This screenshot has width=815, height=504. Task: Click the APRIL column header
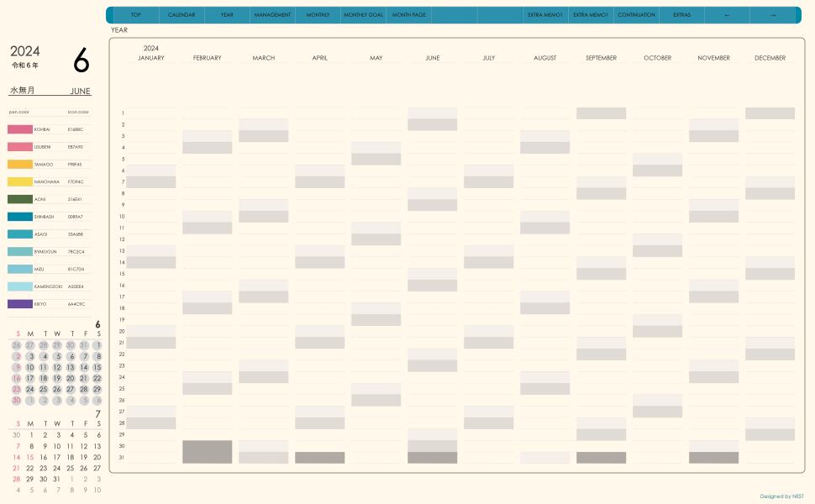click(x=319, y=58)
